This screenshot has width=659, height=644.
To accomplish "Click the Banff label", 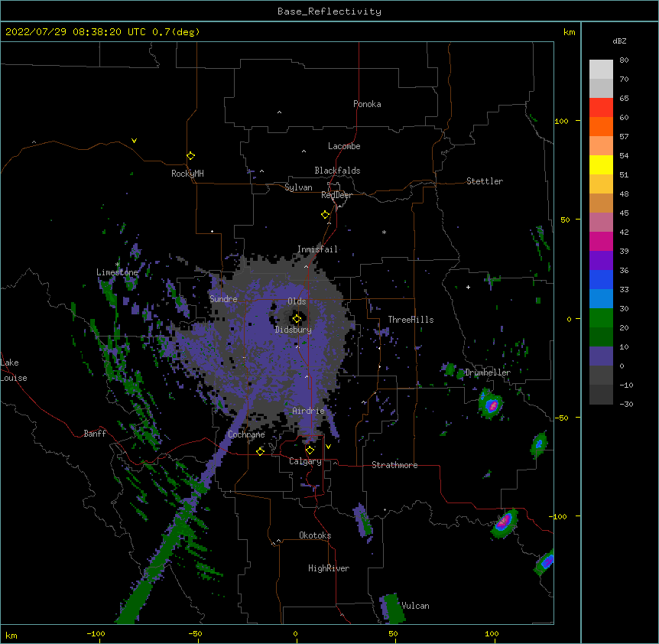I will coord(95,434).
